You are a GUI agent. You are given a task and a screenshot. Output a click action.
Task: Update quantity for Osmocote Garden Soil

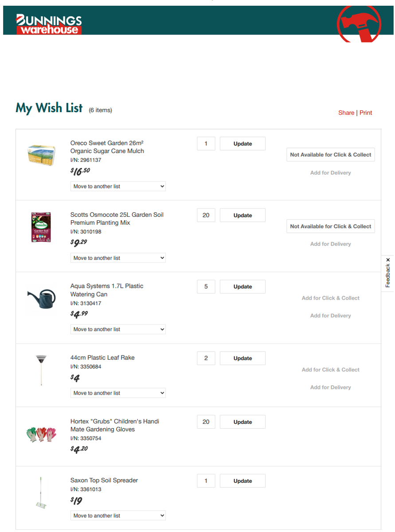[242, 215]
